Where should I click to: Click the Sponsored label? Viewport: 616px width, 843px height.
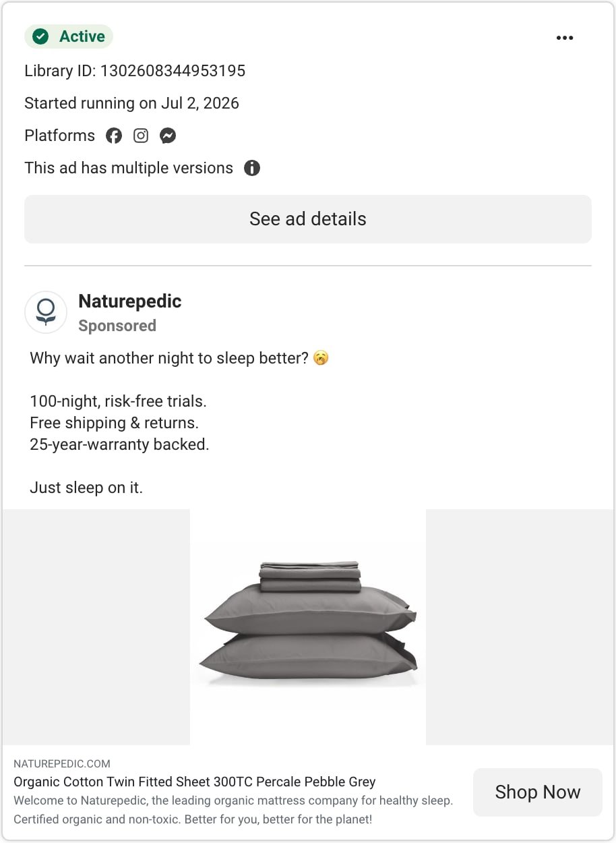(x=117, y=326)
